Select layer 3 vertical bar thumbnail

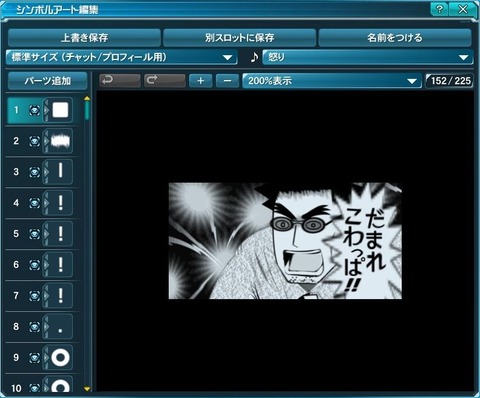coord(60,172)
